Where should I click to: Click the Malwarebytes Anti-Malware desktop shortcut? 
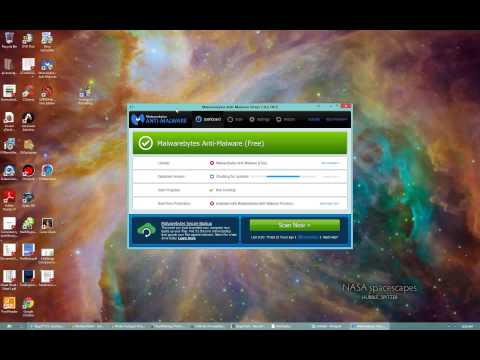tap(47, 69)
